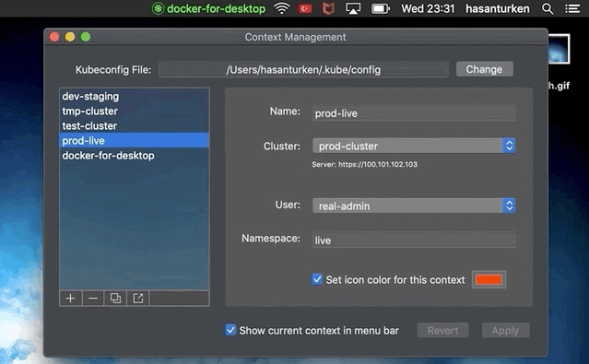Open the Wi-Fi menu bar icon

pos(282,8)
